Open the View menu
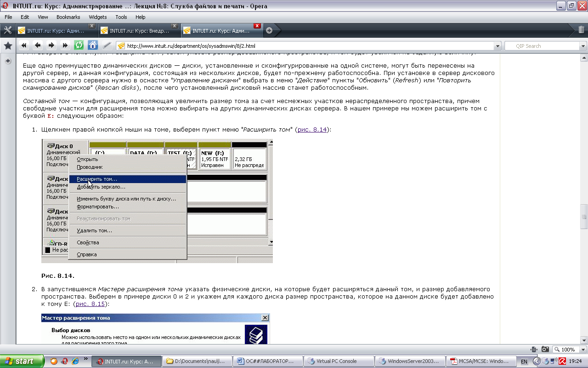This screenshot has height=368, width=588. (43, 17)
